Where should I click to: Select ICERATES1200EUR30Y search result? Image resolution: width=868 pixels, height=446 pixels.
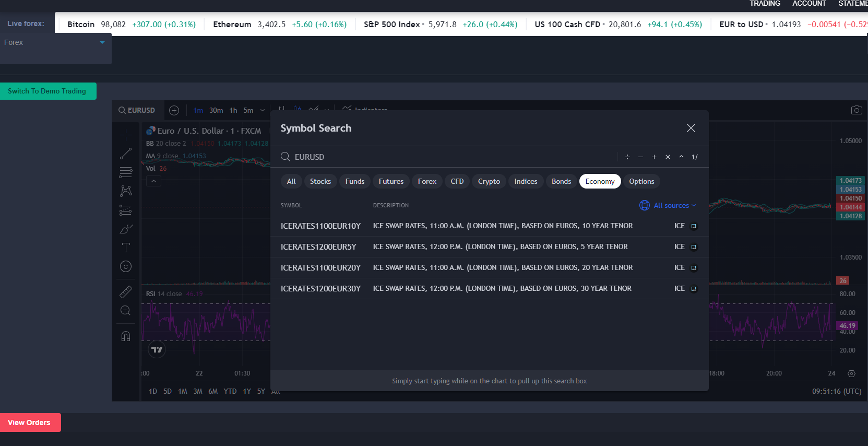[x=489, y=289]
